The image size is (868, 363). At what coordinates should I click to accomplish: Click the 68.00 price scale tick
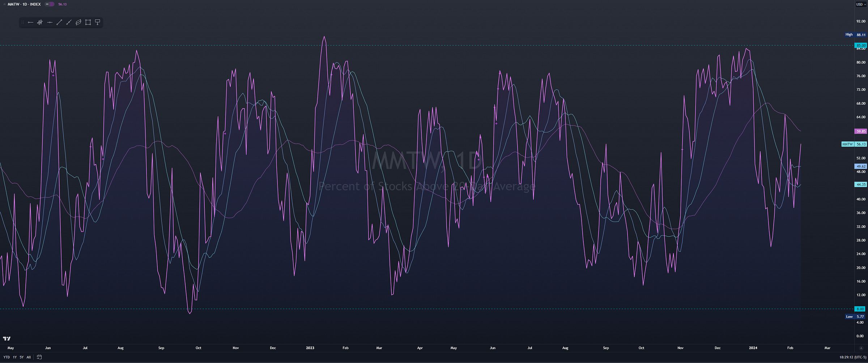[x=861, y=103]
